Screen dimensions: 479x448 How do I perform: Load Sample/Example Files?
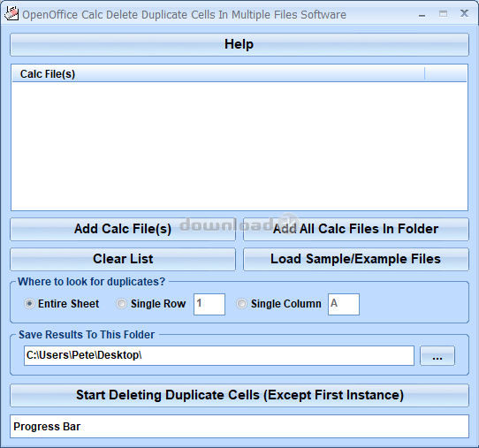point(356,259)
